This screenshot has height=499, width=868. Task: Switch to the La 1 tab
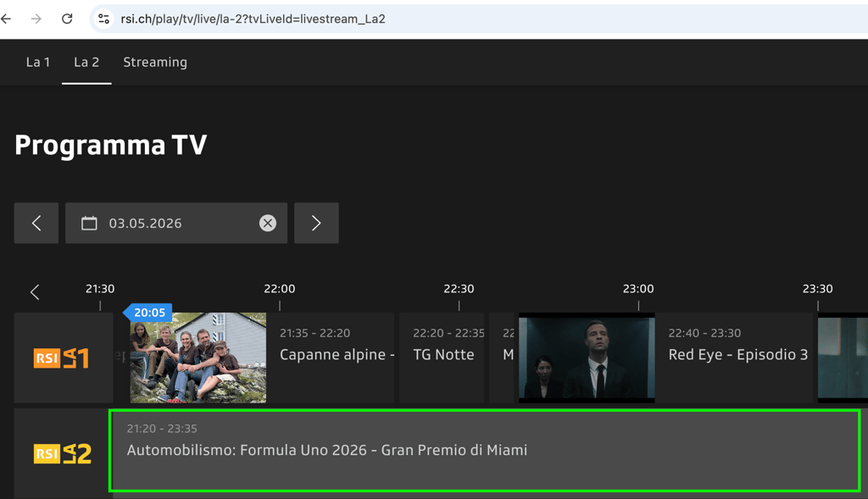coord(38,63)
